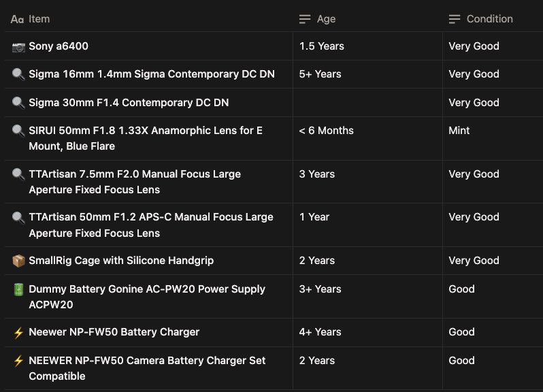This screenshot has height=392, width=543.
Task: Select TTArtisan 50mm 'Very Good' condition cell
Action: pos(493,225)
